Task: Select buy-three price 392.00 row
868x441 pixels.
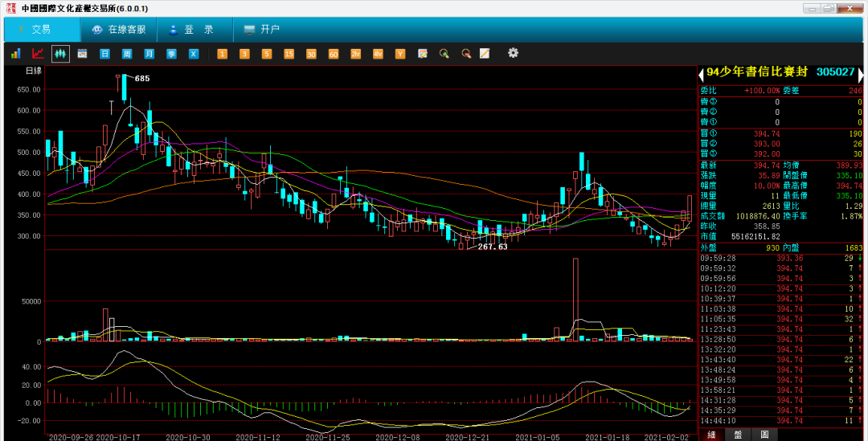Action: [x=781, y=153]
